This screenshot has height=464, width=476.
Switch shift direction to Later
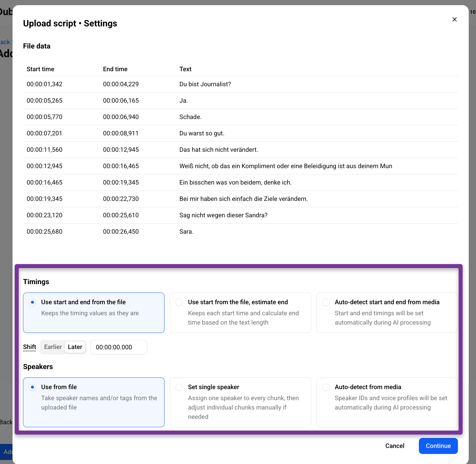(75, 347)
